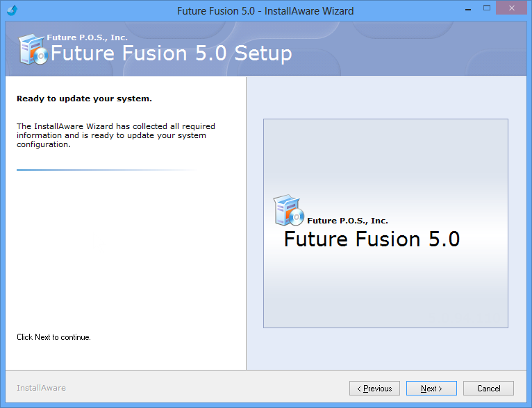Click the blue horizontal divider line under the paragraph

(x=106, y=170)
